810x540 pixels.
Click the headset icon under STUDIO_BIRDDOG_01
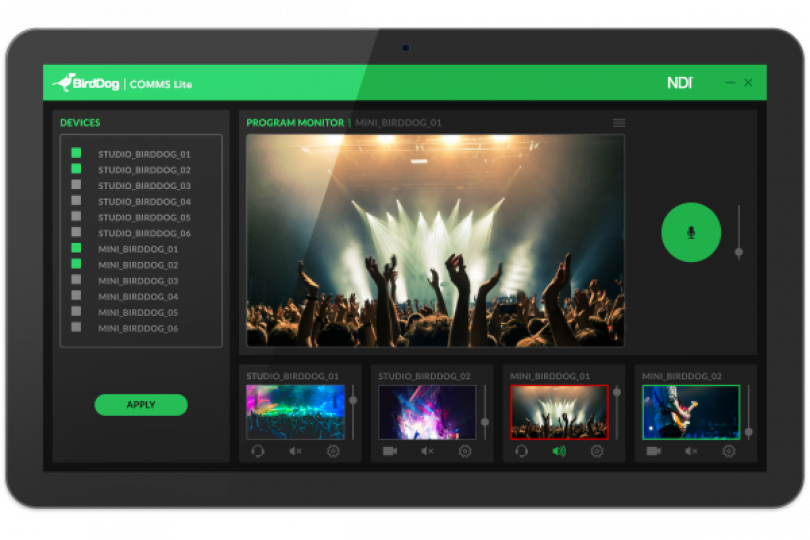[x=257, y=451]
